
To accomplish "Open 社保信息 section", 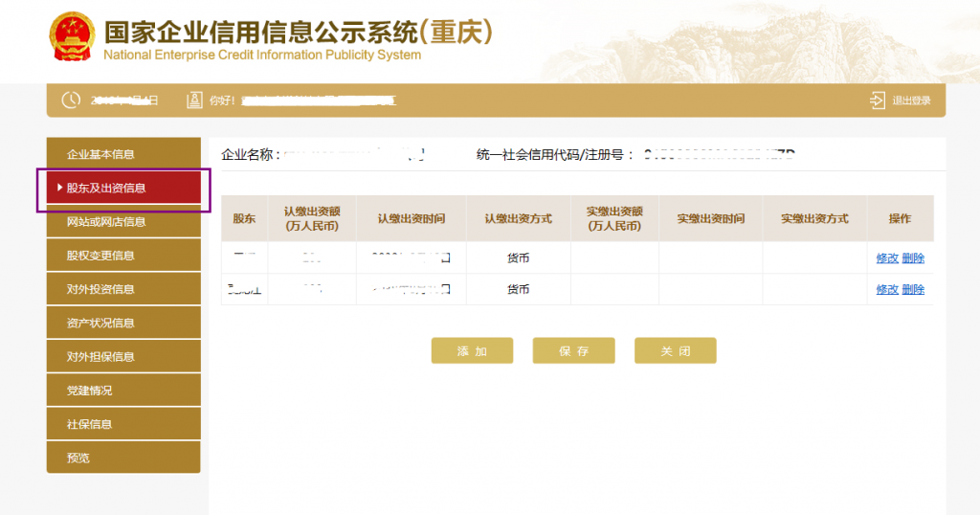I will point(123,424).
